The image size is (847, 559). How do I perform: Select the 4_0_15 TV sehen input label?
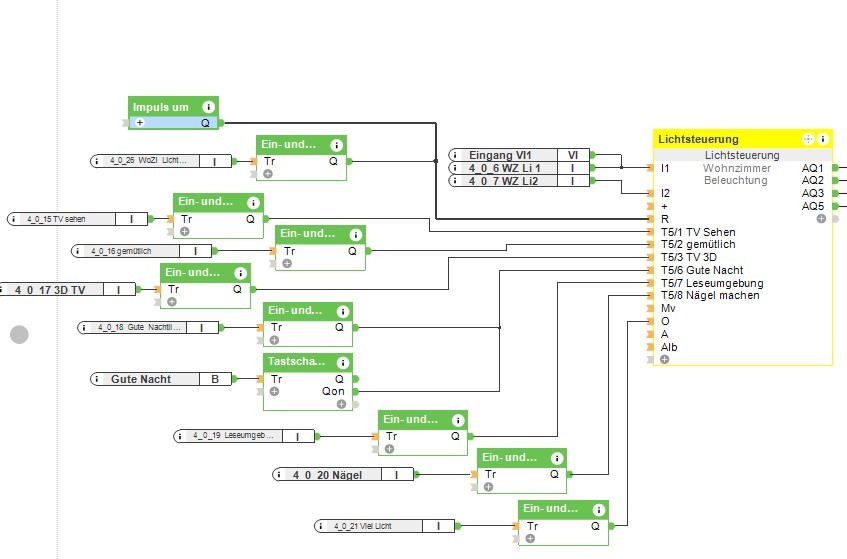[56, 219]
